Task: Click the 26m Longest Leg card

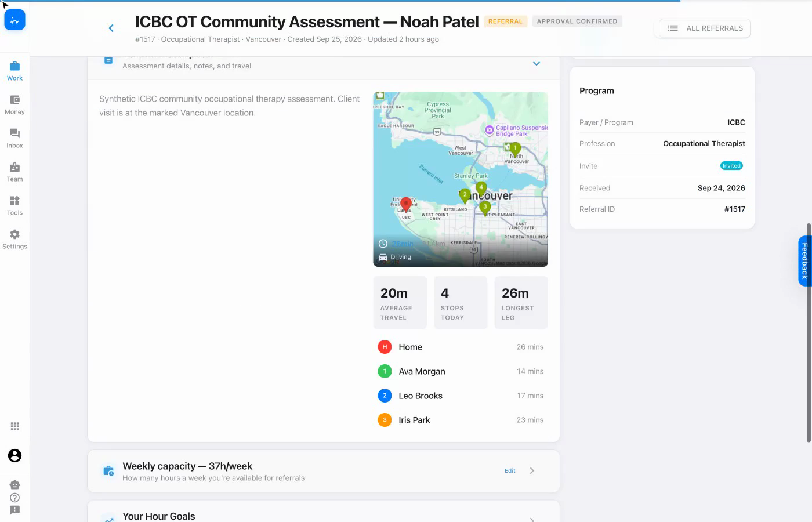Action: [521, 303]
